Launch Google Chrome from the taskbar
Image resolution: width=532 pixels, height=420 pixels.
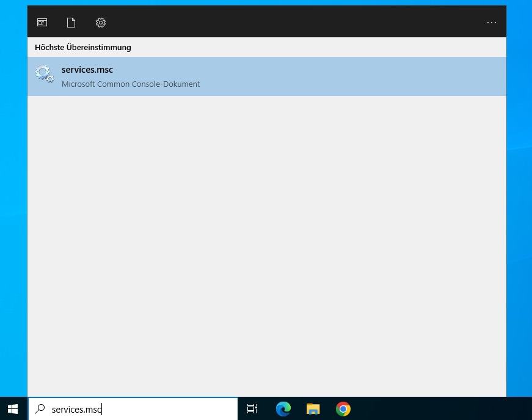point(343,409)
